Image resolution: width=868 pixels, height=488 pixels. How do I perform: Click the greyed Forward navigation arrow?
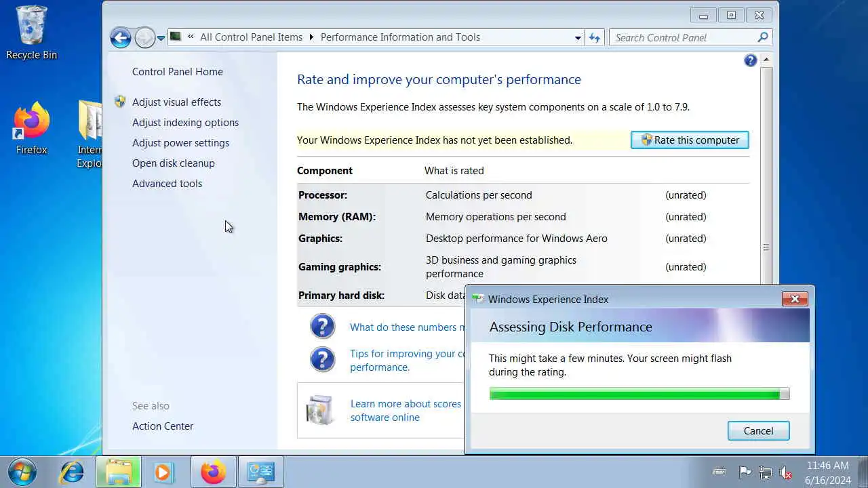(144, 37)
